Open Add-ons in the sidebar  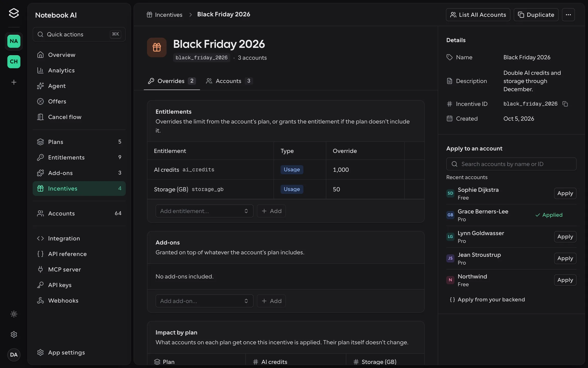tap(79, 173)
